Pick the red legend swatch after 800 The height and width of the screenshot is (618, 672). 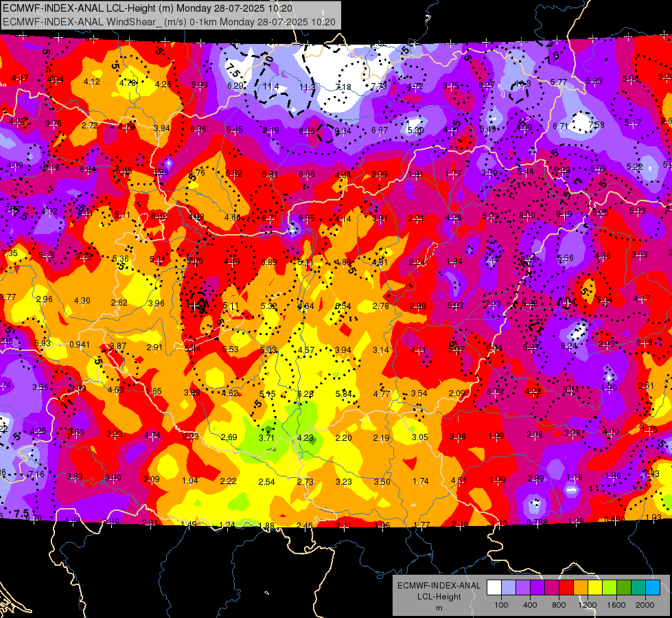coord(566,588)
